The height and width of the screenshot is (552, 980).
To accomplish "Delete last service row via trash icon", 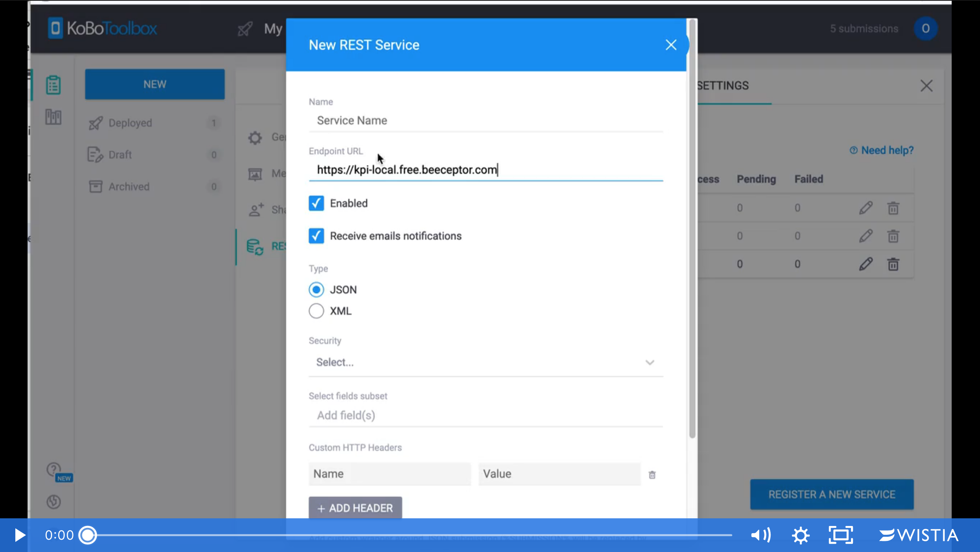I will point(893,264).
